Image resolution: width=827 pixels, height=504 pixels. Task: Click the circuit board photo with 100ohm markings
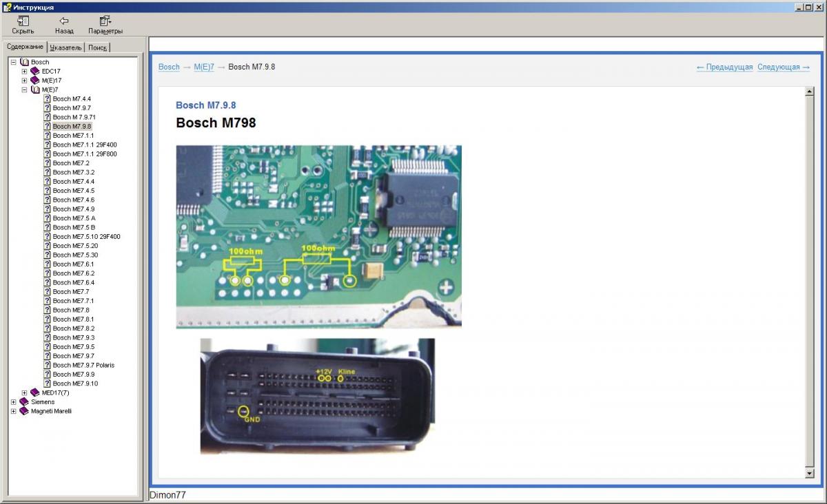click(x=319, y=236)
